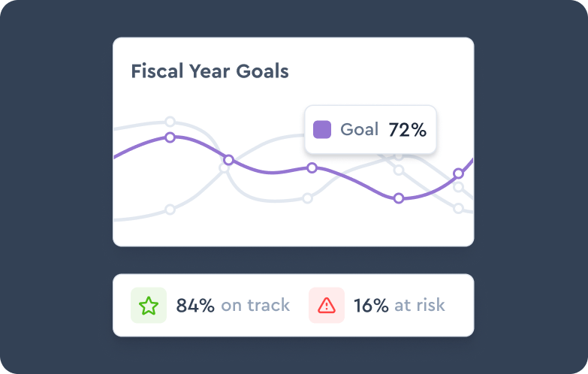Click the purple point below the Goal tooltip
The image size is (588, 374).
(312, 167)
